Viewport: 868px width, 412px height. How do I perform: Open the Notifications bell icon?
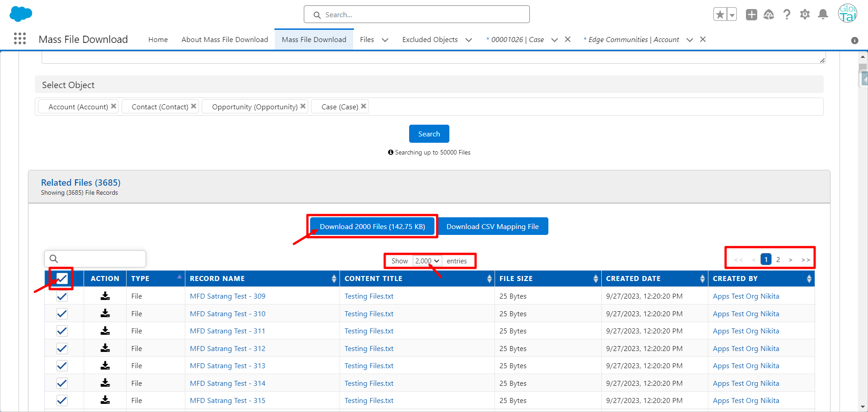tap(823, 14)
